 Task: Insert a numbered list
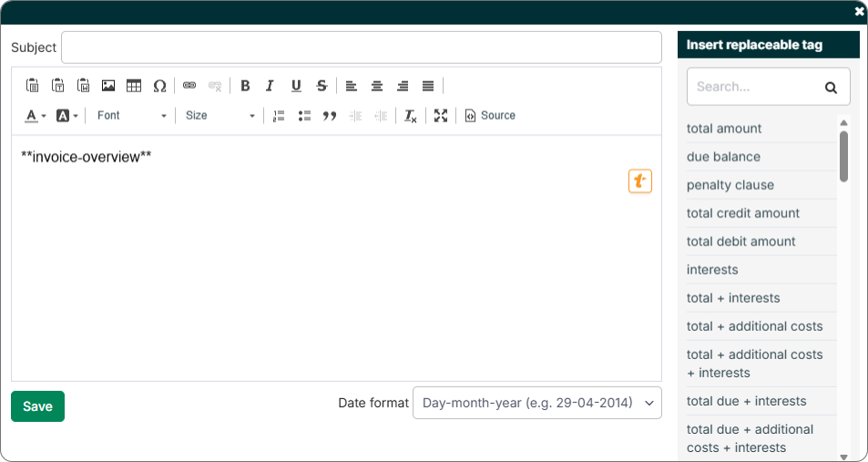(279, 115)
